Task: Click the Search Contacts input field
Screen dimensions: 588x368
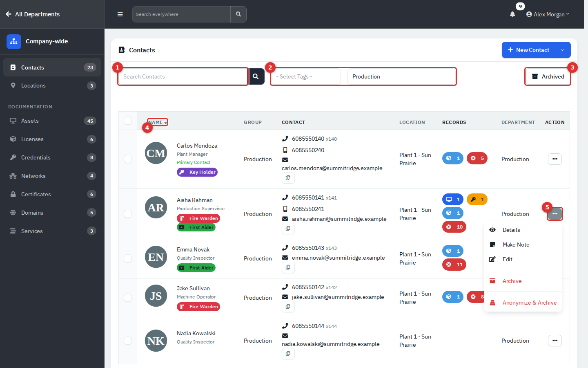Action: click(x=183, y=76)
